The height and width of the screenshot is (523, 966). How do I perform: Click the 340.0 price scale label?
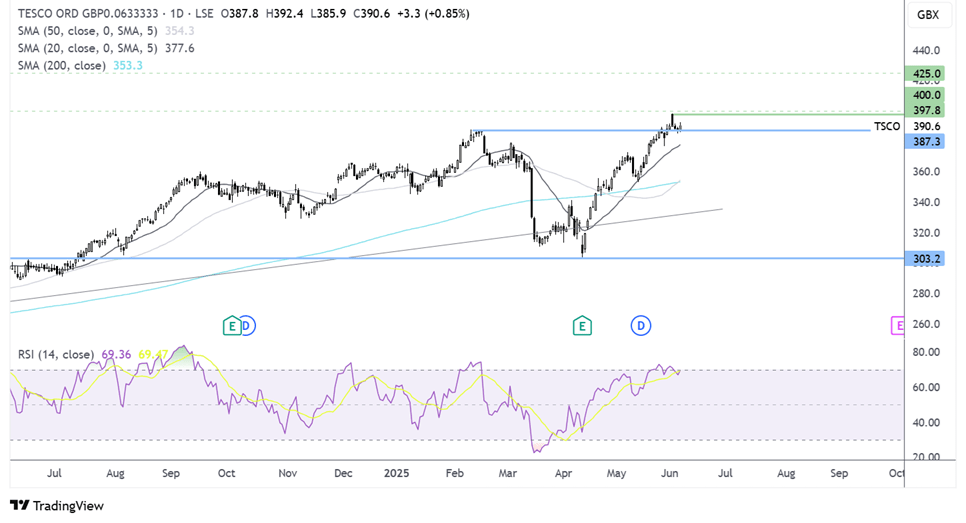(x=927, y=203)
